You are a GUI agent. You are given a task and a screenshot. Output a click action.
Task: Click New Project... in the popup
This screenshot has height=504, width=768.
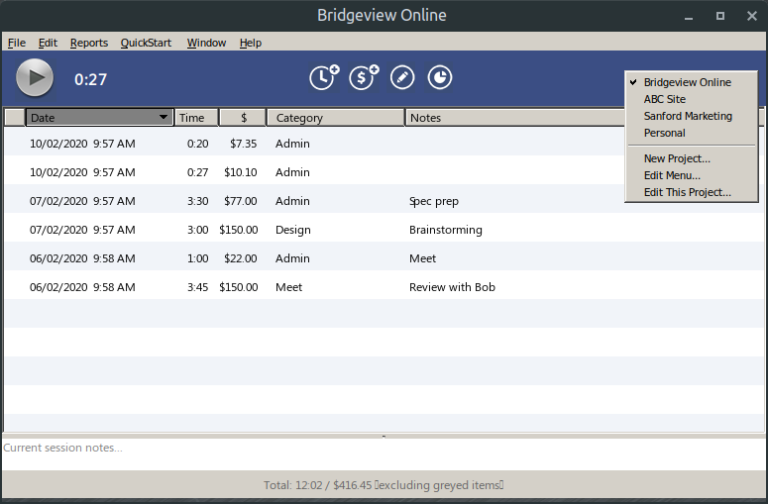pyautogui.click(x=676, y=158)
